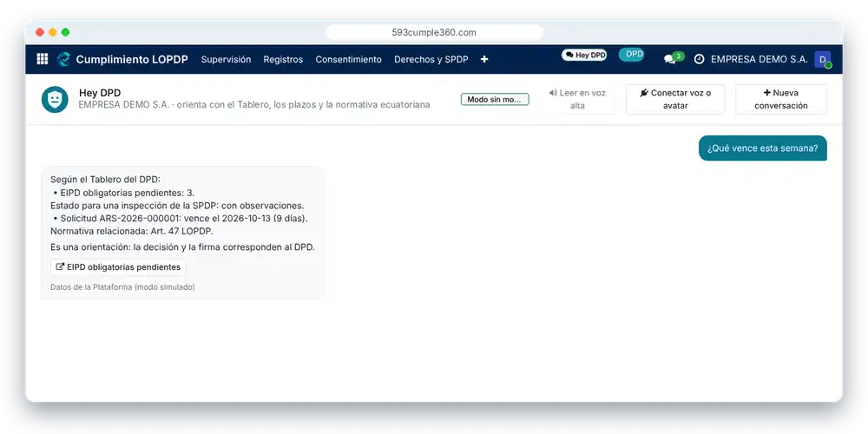Screen dimensions: 868x434
Task: Click the Cumplimiento LOPDP logo icon
Action: 63,59
